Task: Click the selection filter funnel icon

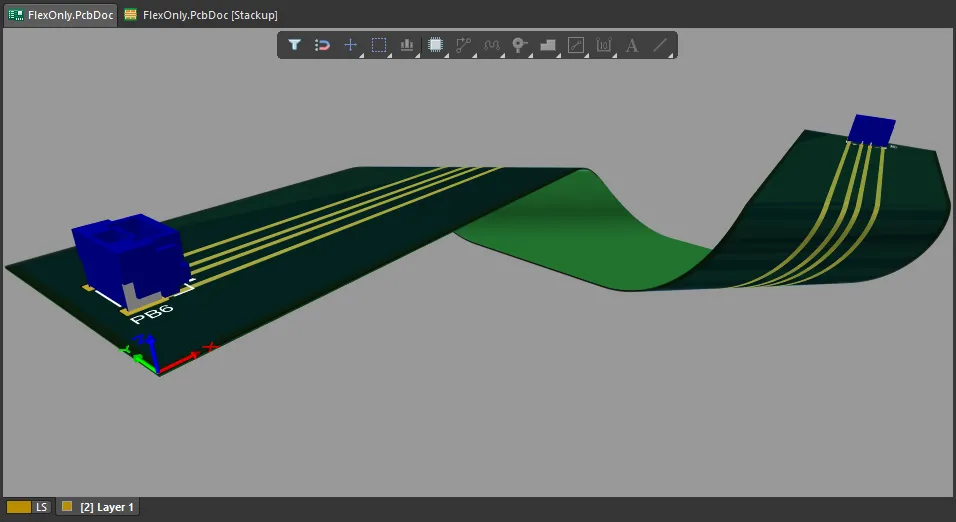Action: (x=295, y=45)
